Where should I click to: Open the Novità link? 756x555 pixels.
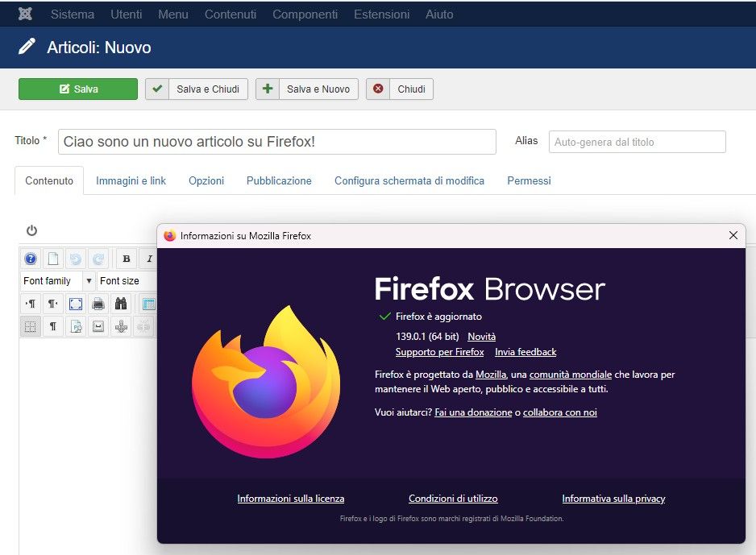(482, 337)
